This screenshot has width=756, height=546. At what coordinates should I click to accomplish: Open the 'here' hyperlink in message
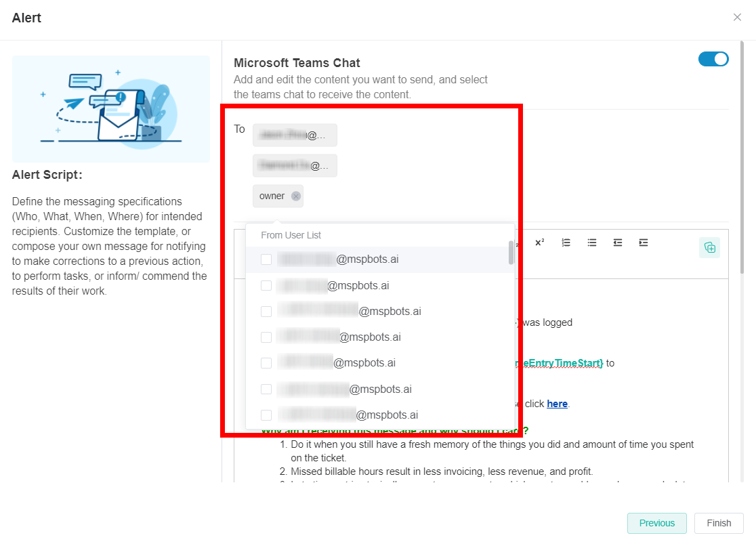[557, 404]
